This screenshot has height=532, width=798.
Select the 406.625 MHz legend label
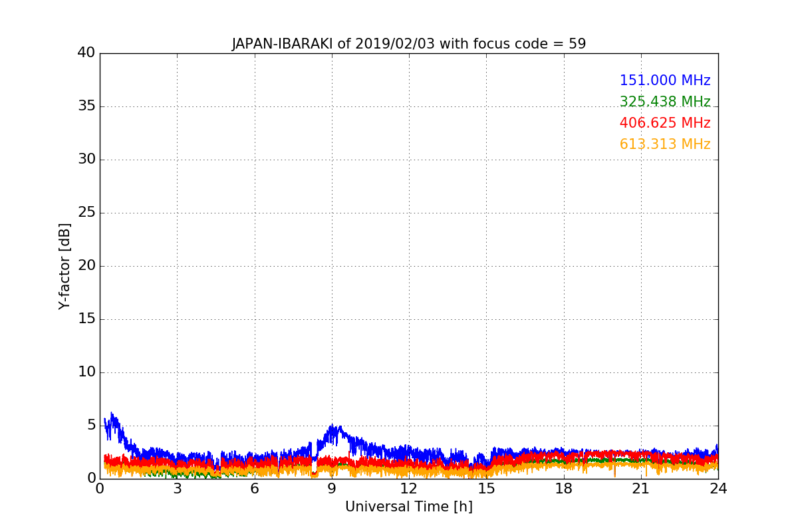(x=665, y=123)
